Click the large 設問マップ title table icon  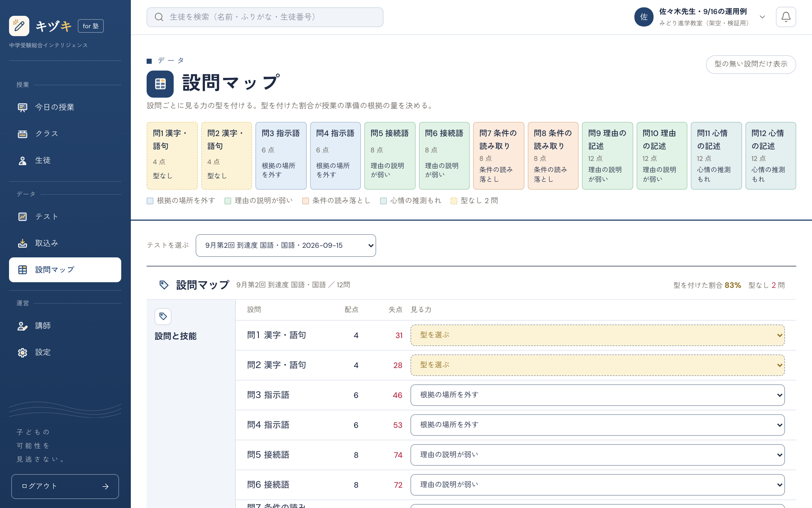[x=160, y=84]
